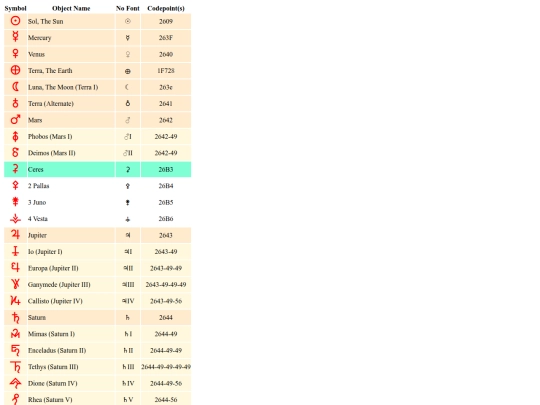Select the '2 Pallas' name cell
This screenshot has width=540, height=405.
[71, 186]
